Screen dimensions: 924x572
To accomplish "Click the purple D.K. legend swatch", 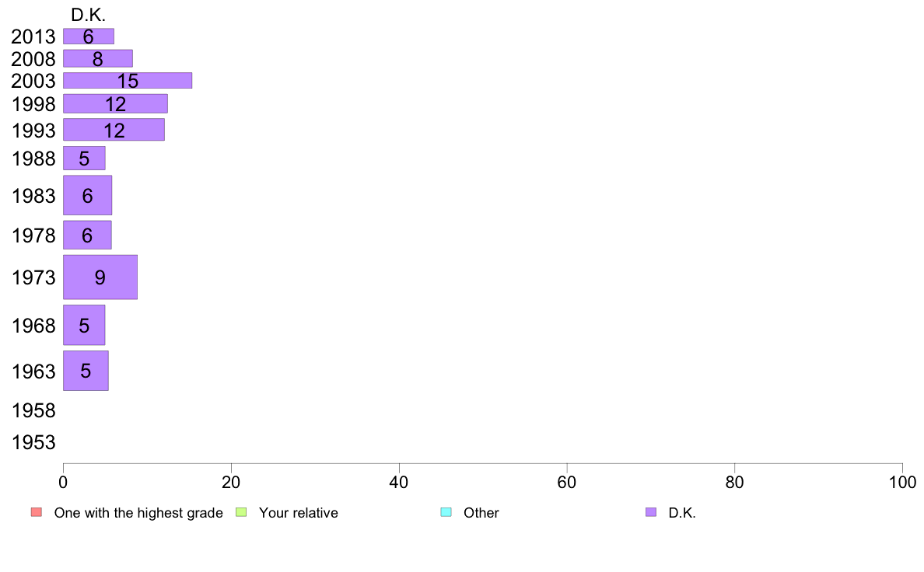I will click(x=650, y=512).
